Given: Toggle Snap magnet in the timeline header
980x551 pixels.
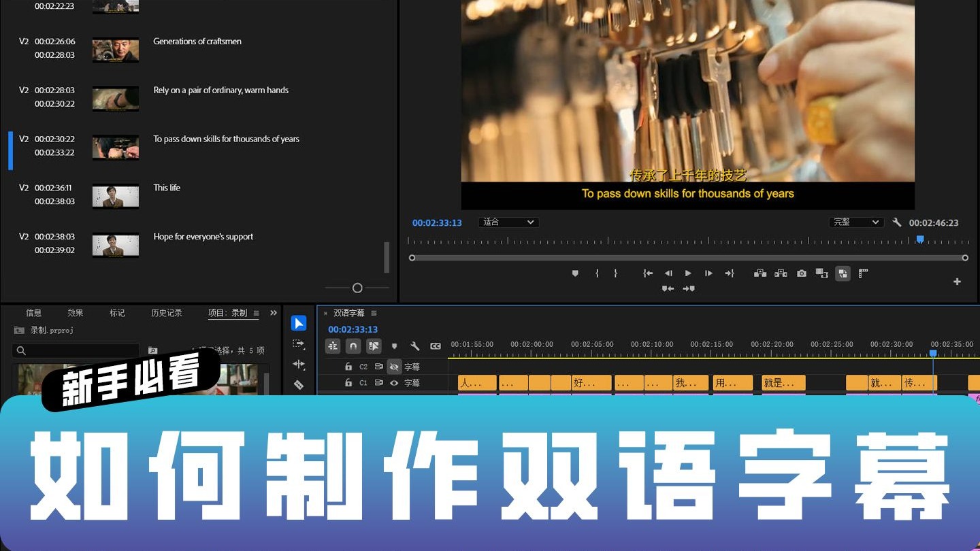Looking at the screenshot, I should pyautogui.click(x=353, y=346).
